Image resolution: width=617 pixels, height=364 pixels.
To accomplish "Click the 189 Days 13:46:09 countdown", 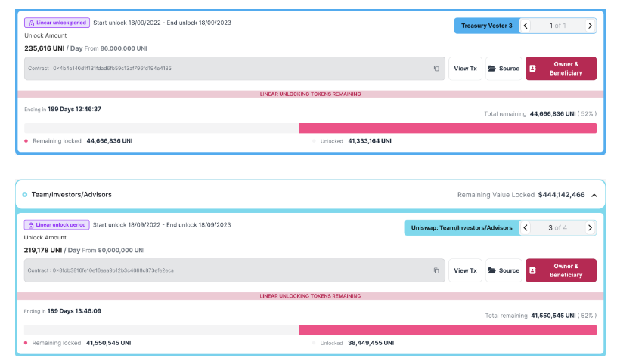I will point(74,311).
